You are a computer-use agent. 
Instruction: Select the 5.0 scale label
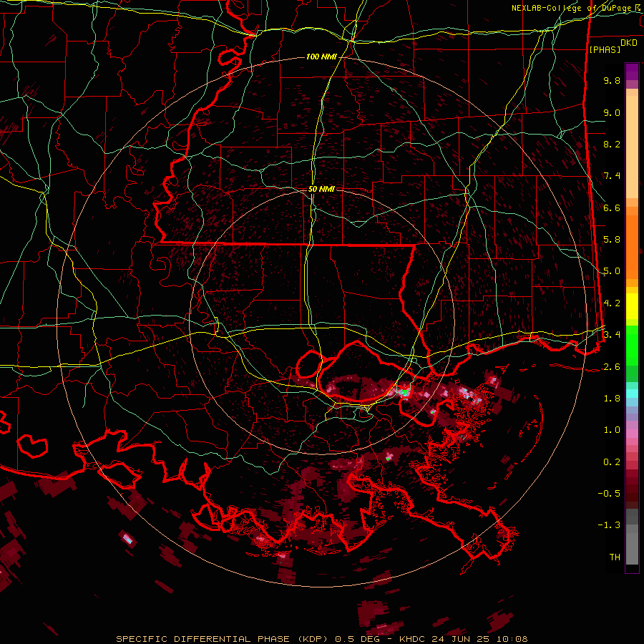pos(612,271)
